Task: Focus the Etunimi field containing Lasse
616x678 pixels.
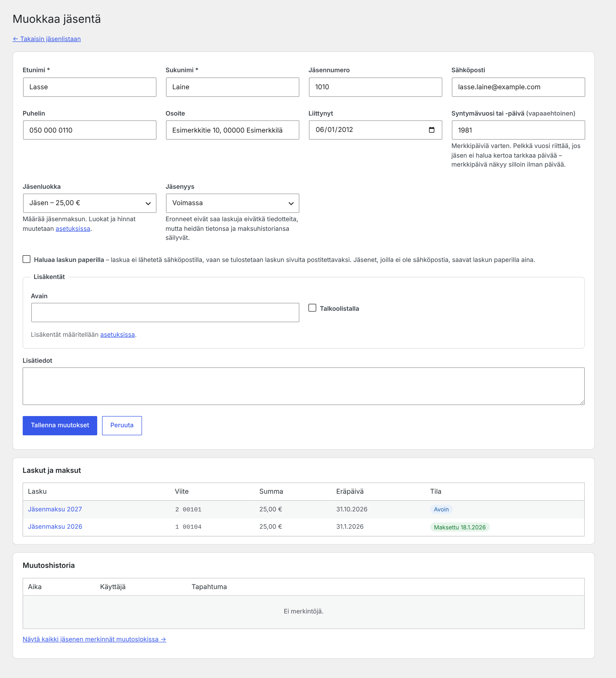Action: (90, 87)
